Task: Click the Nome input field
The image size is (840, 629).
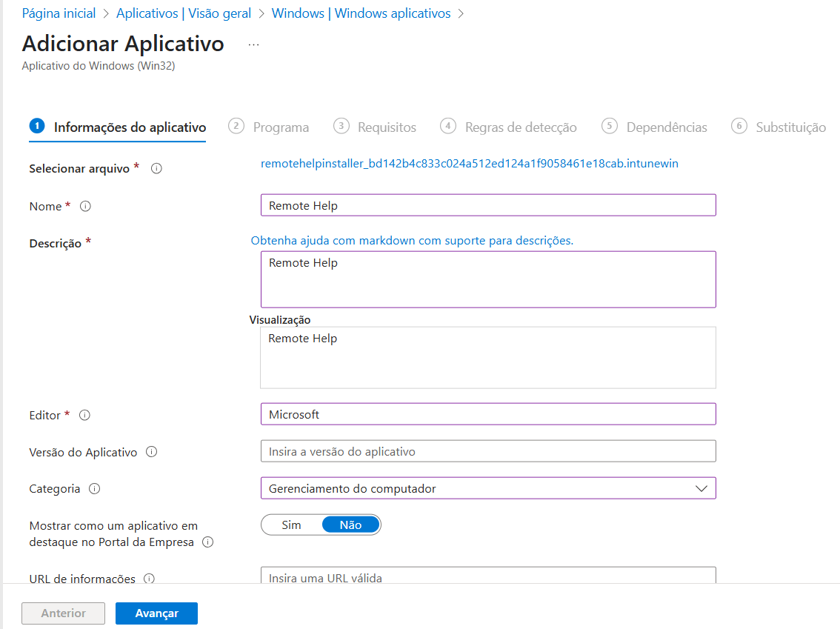Action: pos(488,205)
